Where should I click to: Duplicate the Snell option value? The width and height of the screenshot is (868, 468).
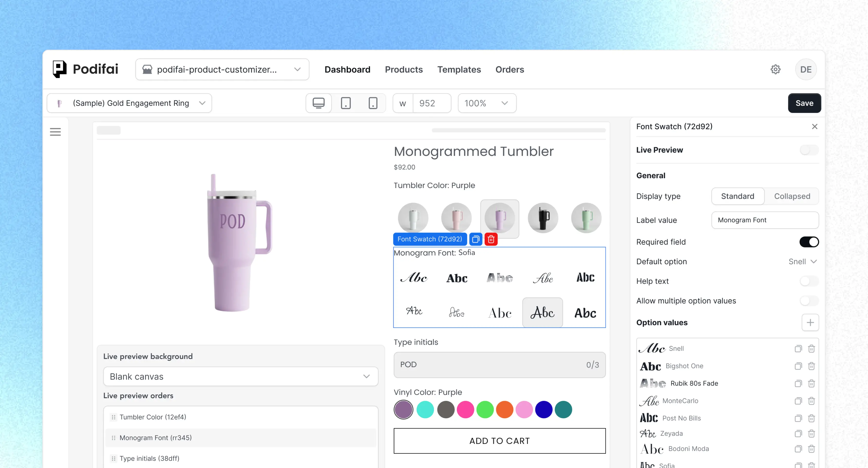pyautogui.click(x=798, y=349)
